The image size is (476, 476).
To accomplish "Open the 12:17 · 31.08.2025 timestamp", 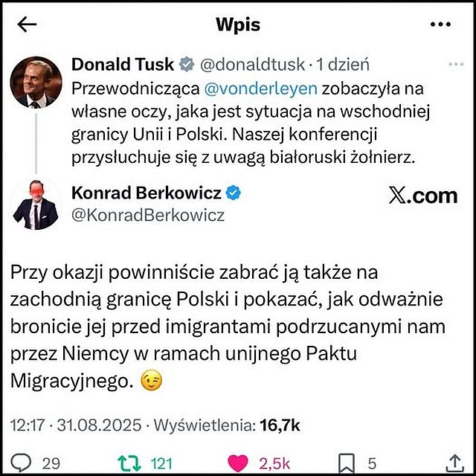I will coord(76,425).
